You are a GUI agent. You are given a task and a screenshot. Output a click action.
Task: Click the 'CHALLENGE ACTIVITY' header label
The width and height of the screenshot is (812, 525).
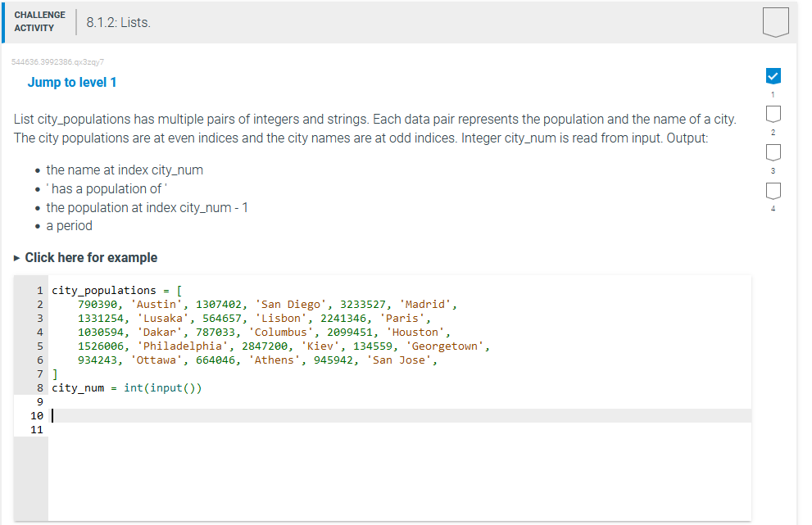click(x=39, y=20)
